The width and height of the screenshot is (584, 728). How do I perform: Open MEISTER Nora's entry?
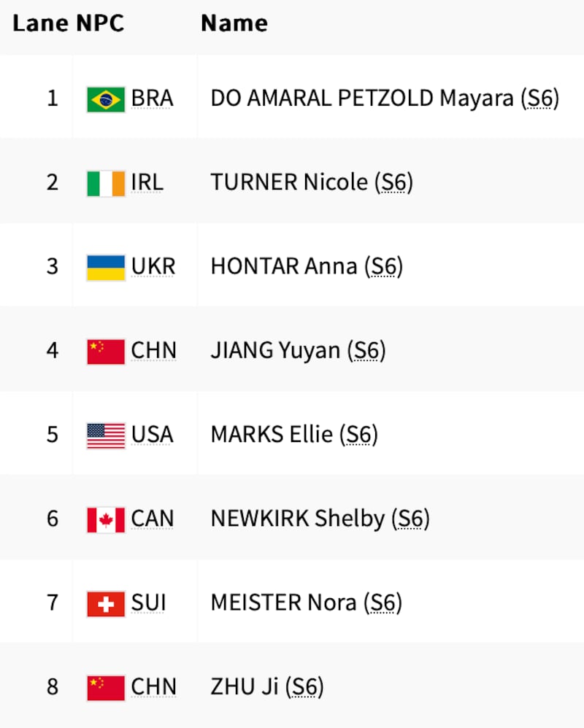tap(283, 604)
